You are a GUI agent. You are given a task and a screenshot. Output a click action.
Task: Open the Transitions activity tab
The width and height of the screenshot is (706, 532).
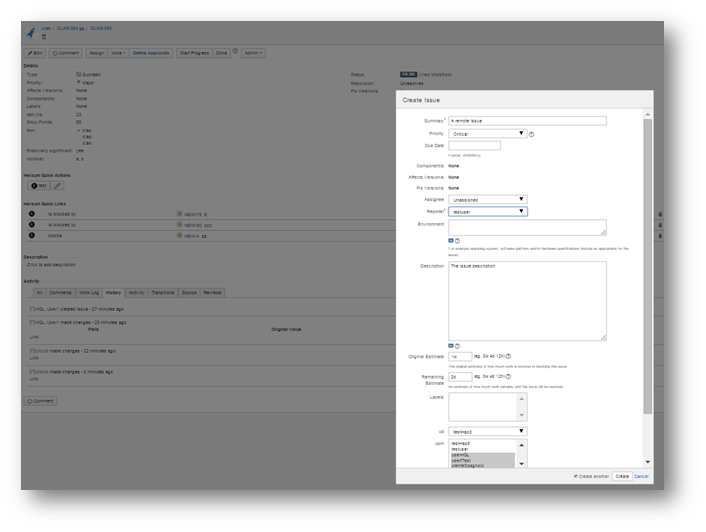click(x=163, y=292)
